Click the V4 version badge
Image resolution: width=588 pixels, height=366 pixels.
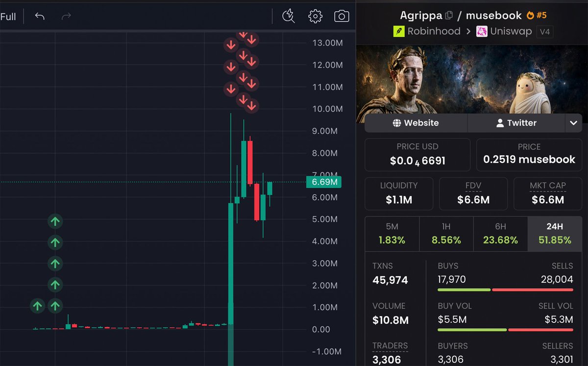pyautogui.click(x=544, y=32)
